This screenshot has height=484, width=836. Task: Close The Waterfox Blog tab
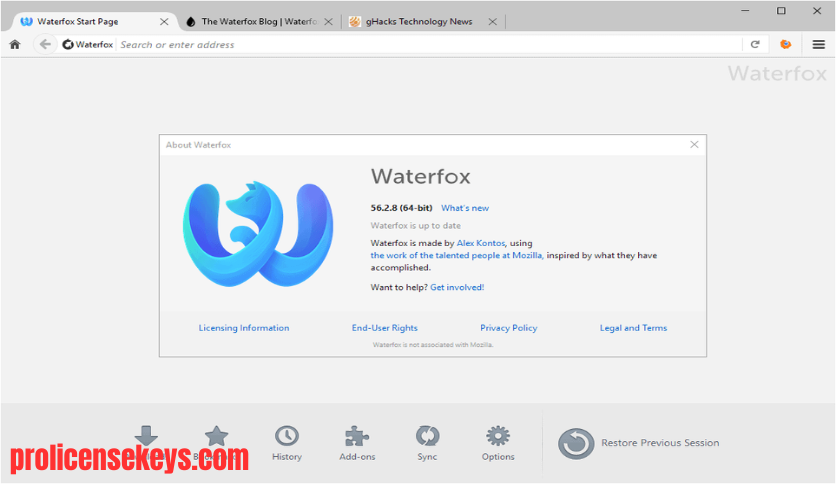328,22
